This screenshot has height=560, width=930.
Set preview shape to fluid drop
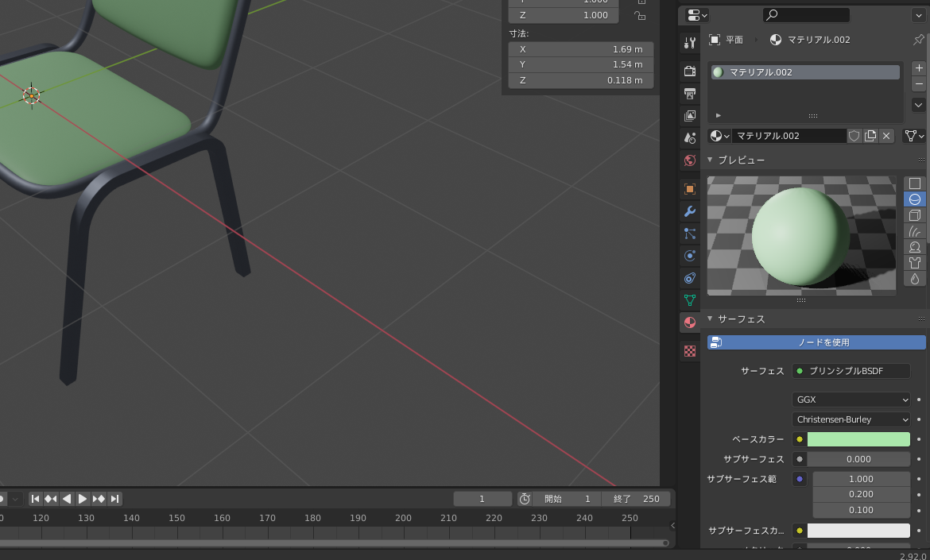[x=915, y=279]
